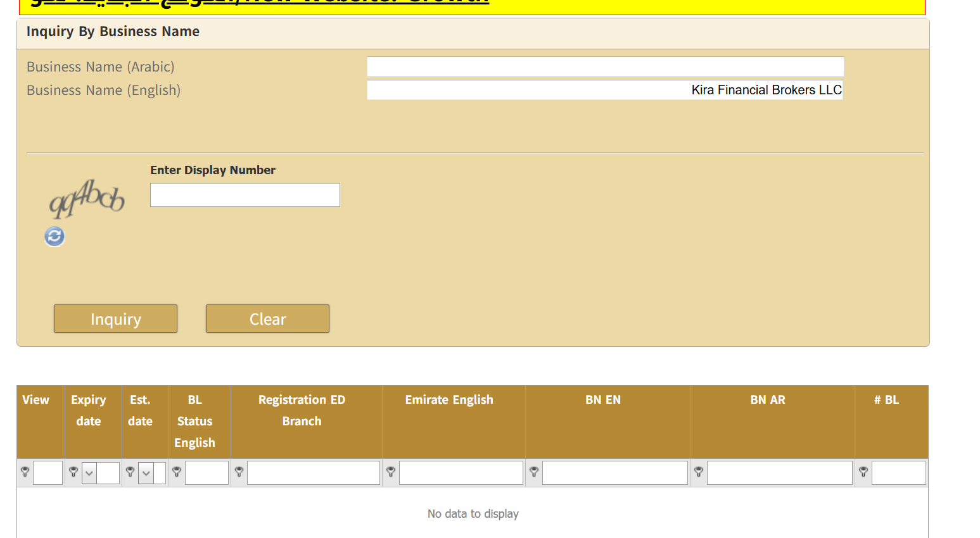Click the # BL filter box
The height and width of the screenshot is (538, 980).
pyautogui.click(x=899, y=473)
